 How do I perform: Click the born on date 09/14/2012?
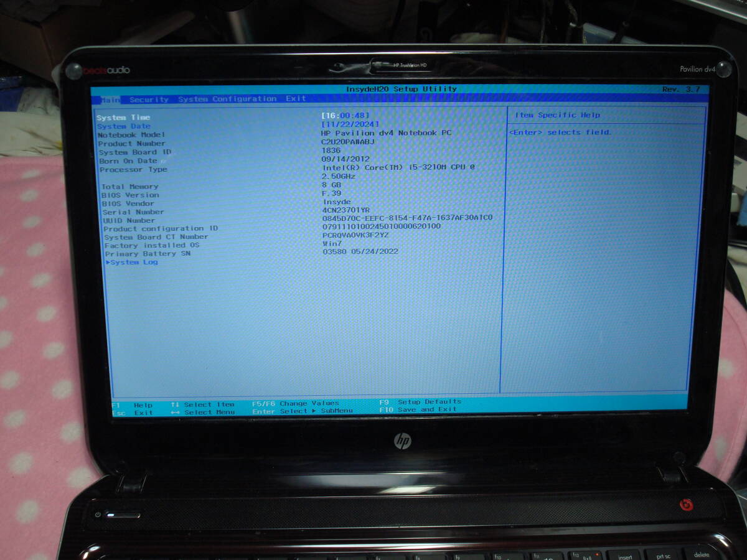345,159
